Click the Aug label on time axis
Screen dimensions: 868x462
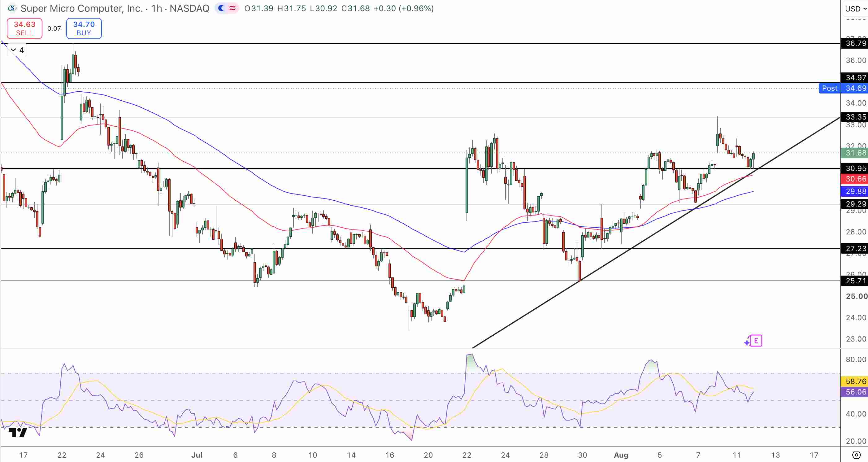pyautogui.click(x=621, y=455)
